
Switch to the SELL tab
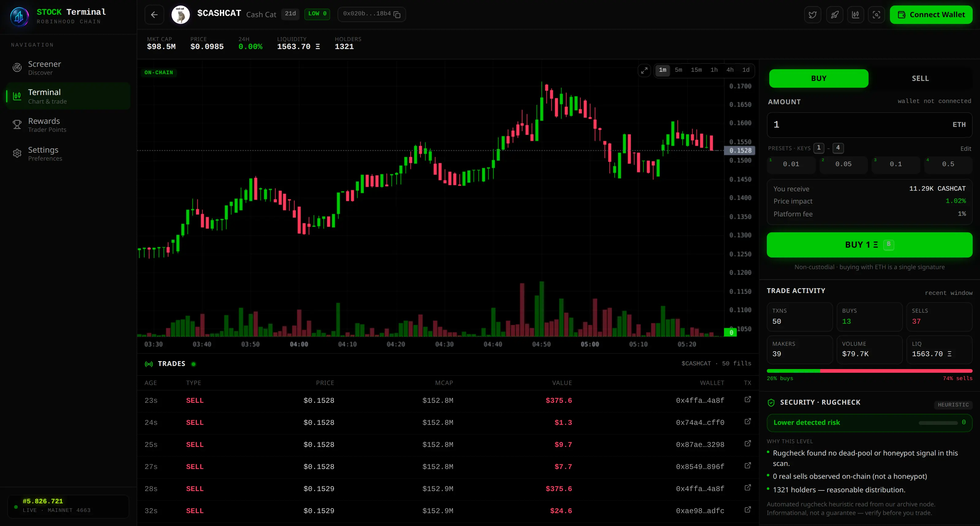(x=920, y=78)
